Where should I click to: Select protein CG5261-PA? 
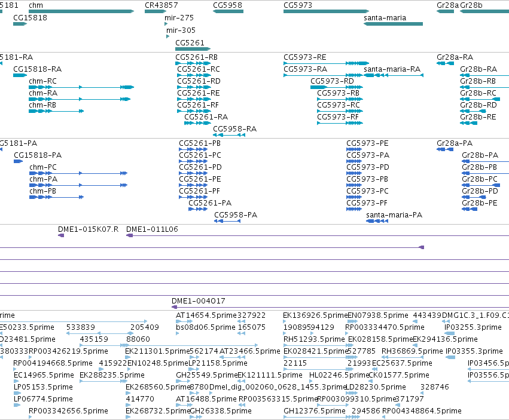point(198,209)
